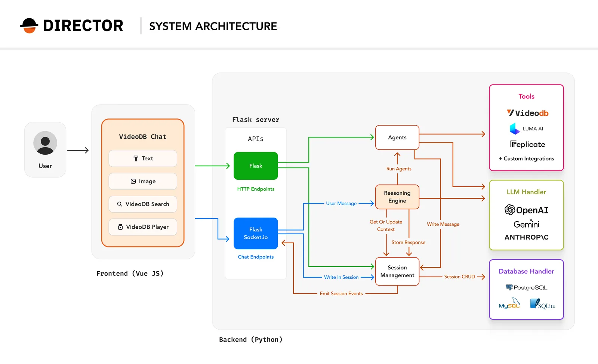This screenshot has height=364, width=598.
Task: Select the Agents node
Action: click(x=397, y=138)
